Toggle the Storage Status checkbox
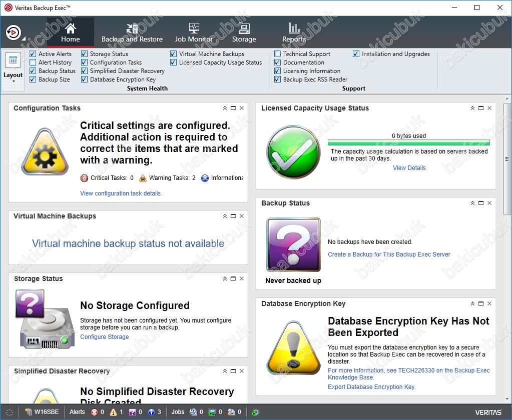 pos(84,54)
